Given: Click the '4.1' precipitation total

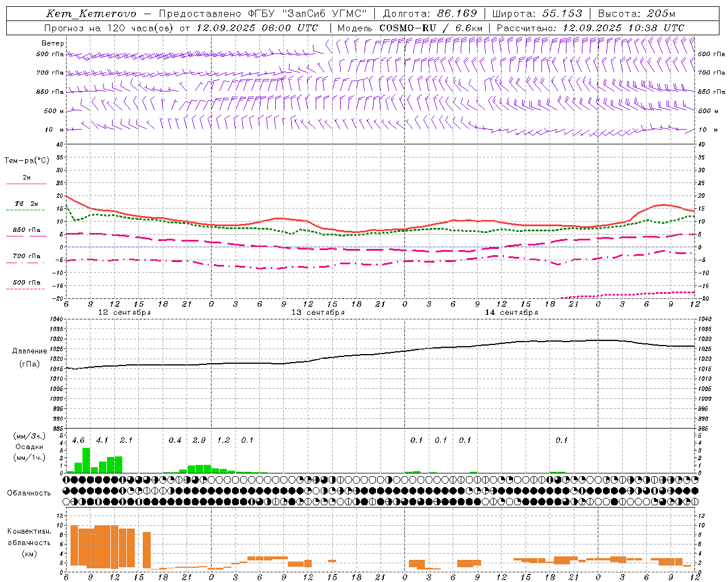Looking at the screenshot, I should coord(102,440).
